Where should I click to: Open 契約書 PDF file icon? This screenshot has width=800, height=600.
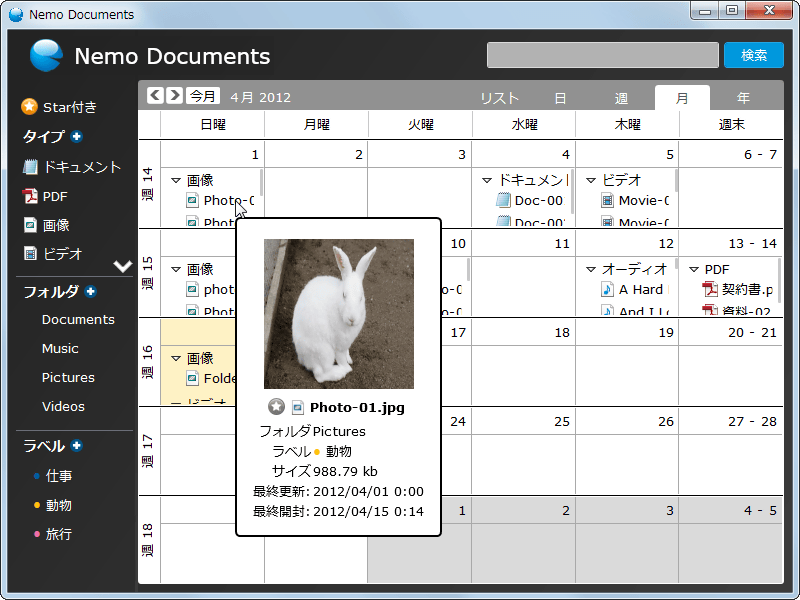pos(710,289)
